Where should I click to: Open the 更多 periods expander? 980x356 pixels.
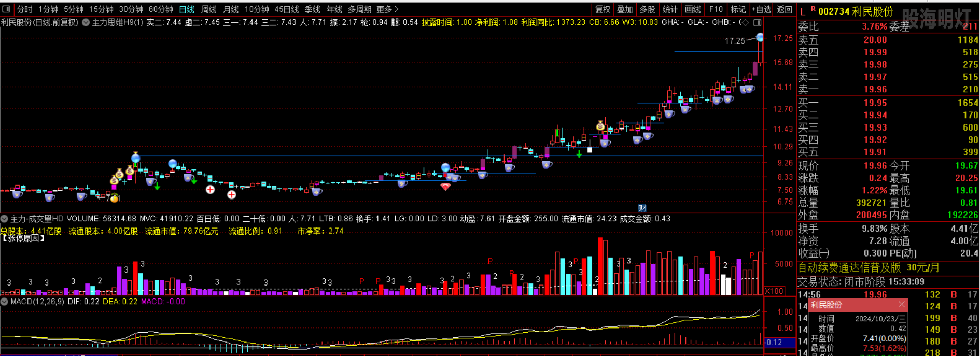coord(387,9)
